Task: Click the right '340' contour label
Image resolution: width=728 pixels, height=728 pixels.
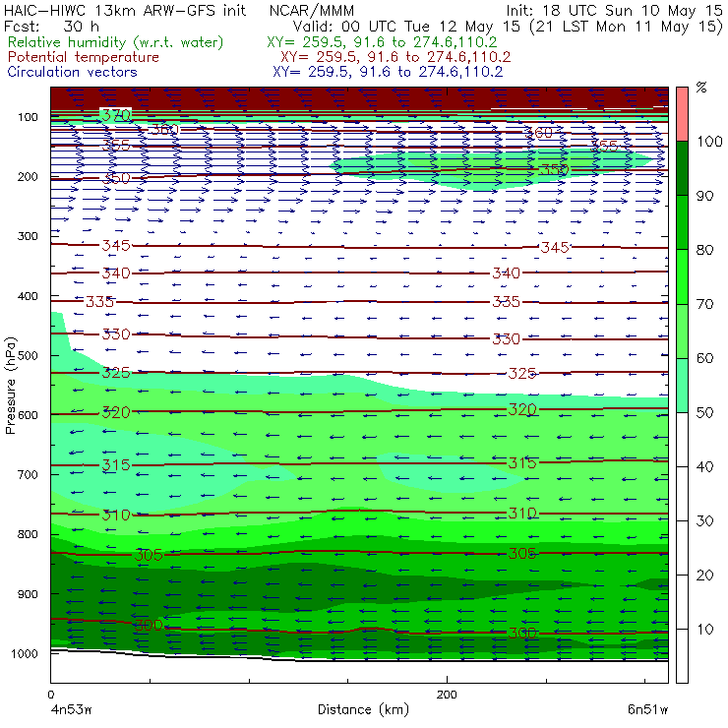Action: point(507,273)
